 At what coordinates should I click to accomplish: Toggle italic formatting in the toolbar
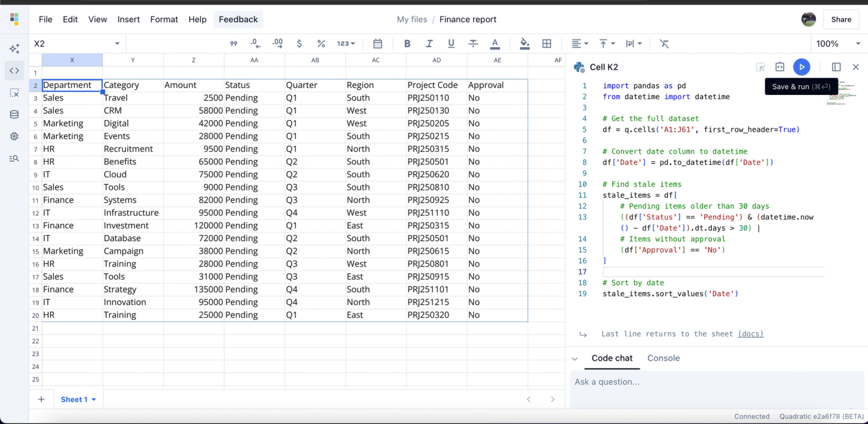point(429,43)
